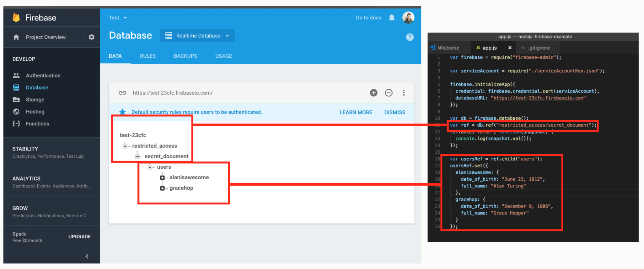Click the database URL link icon

click(x=122, y=93)
